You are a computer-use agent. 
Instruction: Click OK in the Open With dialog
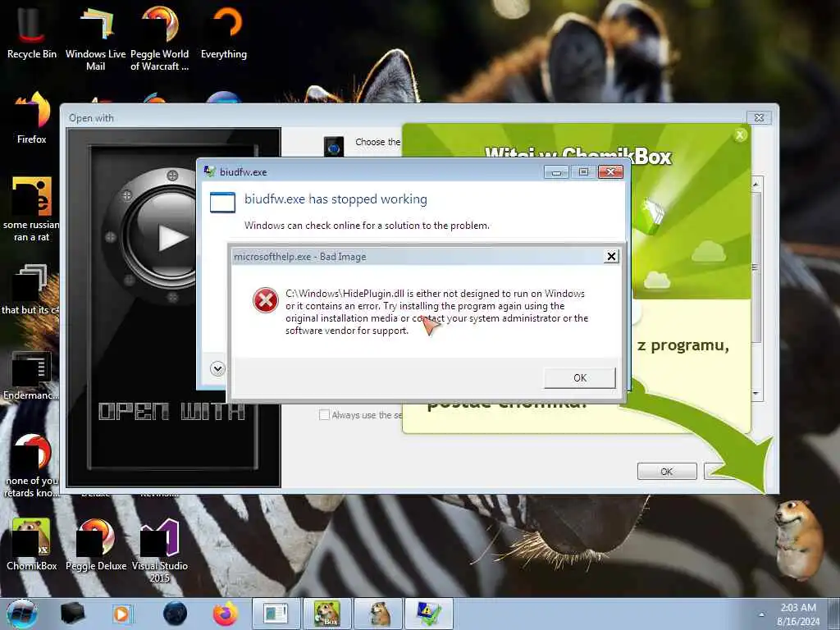(x=667, y=472)
